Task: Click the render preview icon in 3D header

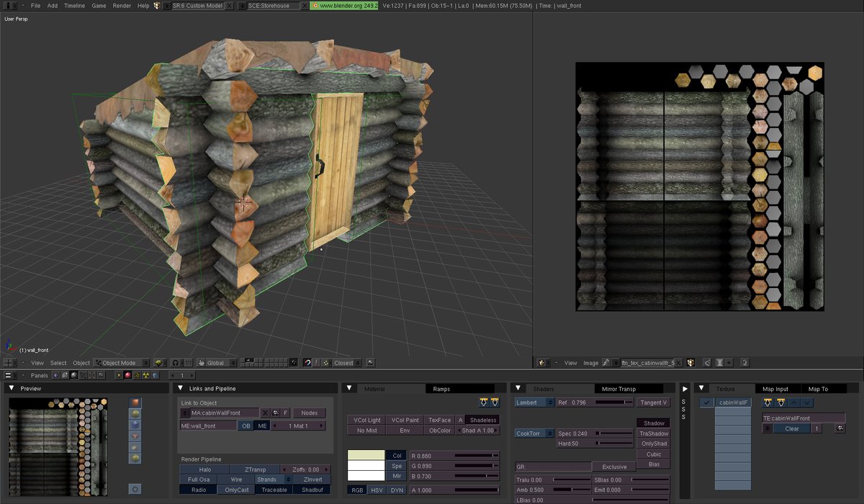Action: [371, 363]
